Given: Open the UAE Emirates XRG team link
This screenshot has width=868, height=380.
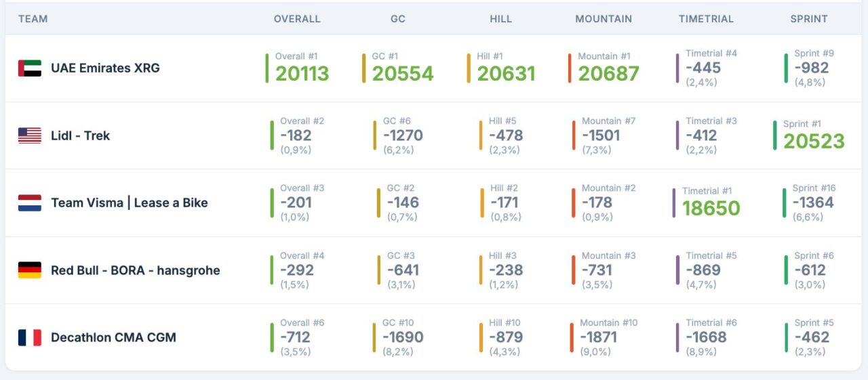Looking at the screenshot, I should click(x=105, y=68).
